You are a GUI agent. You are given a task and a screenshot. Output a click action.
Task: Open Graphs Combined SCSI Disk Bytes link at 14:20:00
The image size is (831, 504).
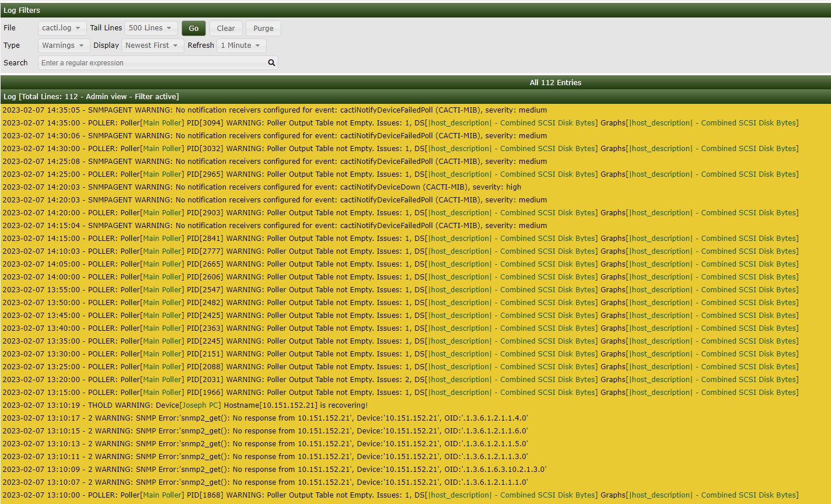point(713,213)
